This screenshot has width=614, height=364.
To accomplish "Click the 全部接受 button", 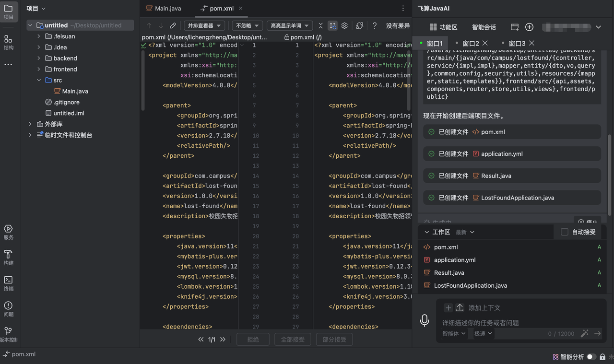I will (293, 339).
